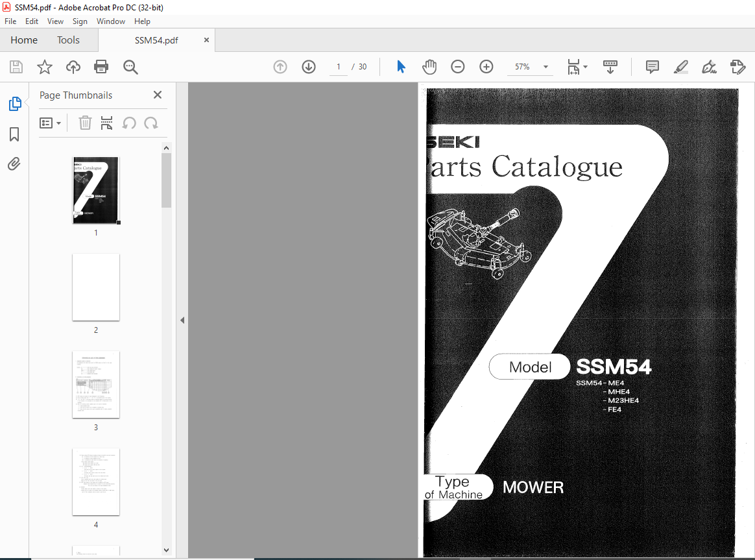Select page 1 thumbnail

96,190
